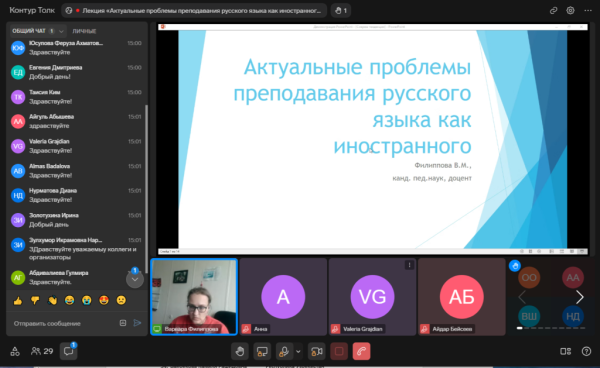
Task: Click Almas Badalova chat message
Action: tap(77, 171)
